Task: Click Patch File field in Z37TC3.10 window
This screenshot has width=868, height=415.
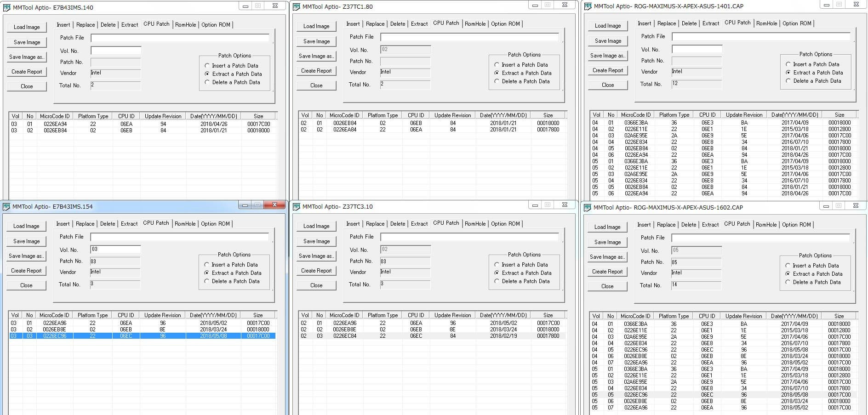Action: [469, 237]
